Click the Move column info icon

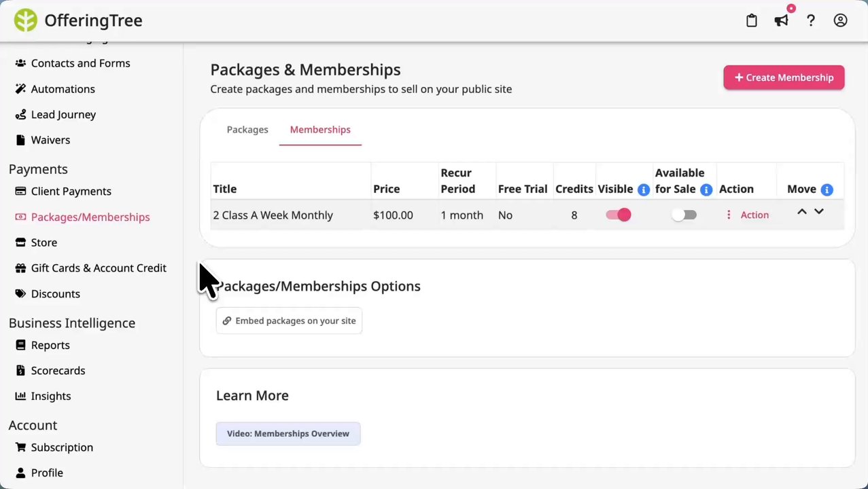[827, 189]
